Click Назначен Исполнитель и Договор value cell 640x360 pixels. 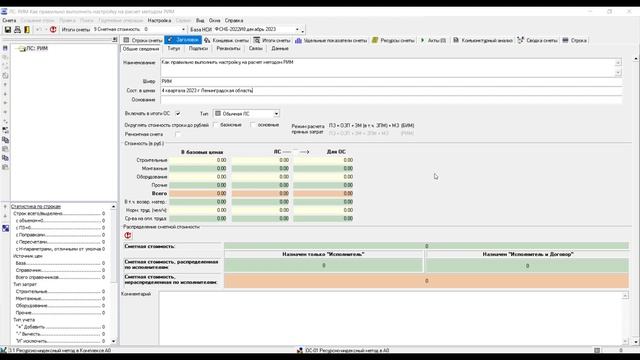pyautogui.click(x=527, y=265)
